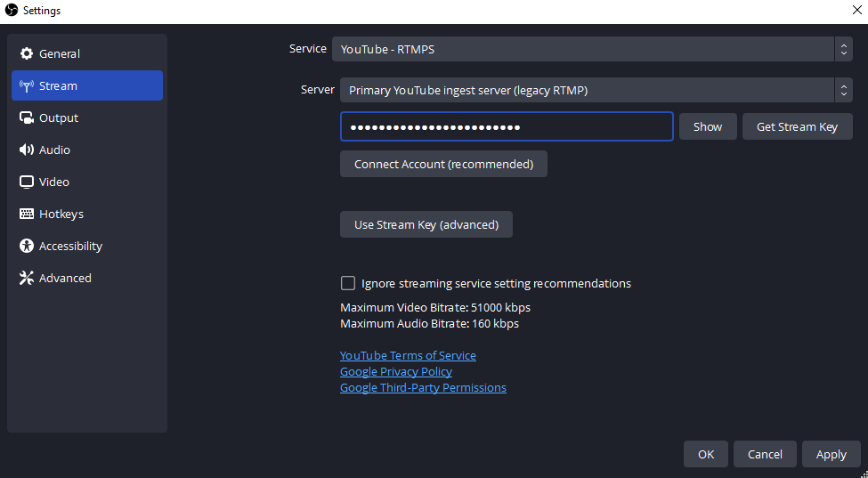The height and width of the screenshot is (478, 868).
Task: Open the YouTube Terms of Service link
Action: 408,356
